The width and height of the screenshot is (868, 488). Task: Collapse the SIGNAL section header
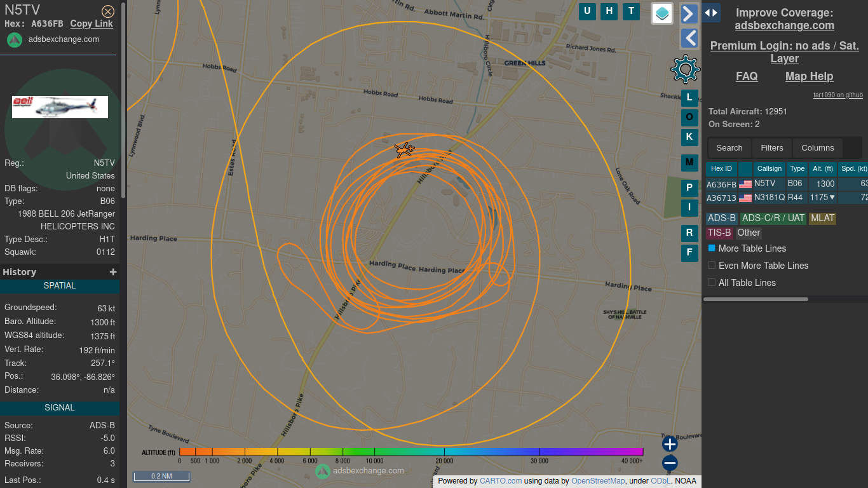tap(60, 408)
